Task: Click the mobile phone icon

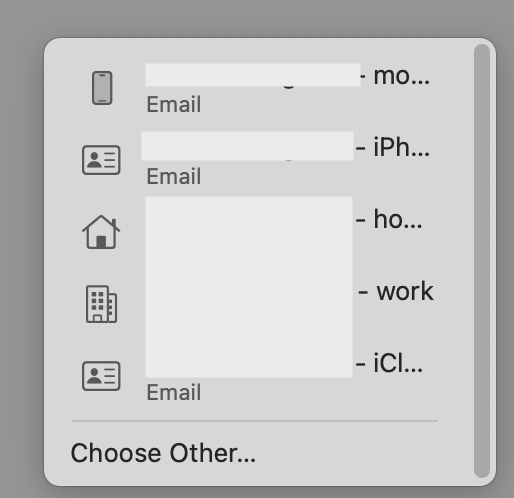Action: pos(102,88)
